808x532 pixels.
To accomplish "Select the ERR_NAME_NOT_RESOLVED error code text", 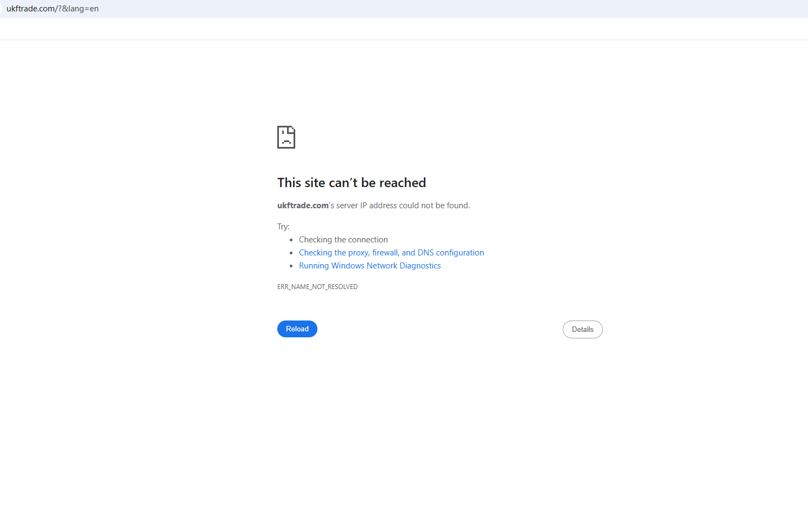I will pos(317,287).
